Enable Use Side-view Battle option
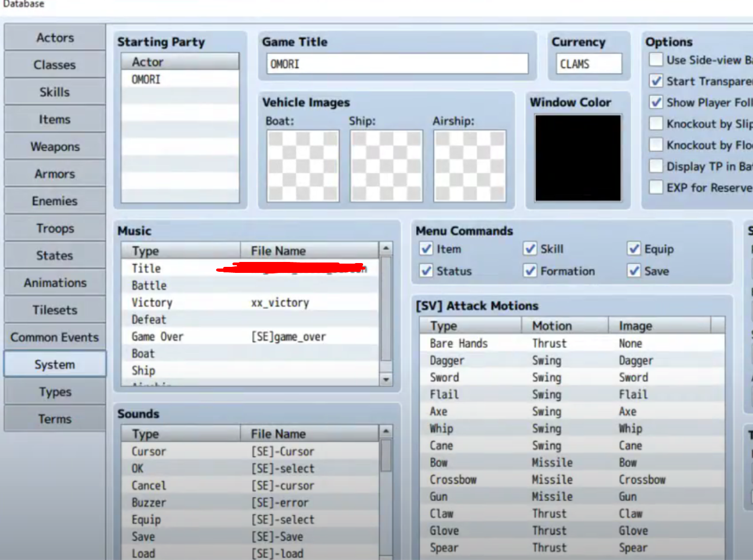Image resolution: width=753 pixels, height=560 pixels. pyautogui.click(x=656, y=60)
